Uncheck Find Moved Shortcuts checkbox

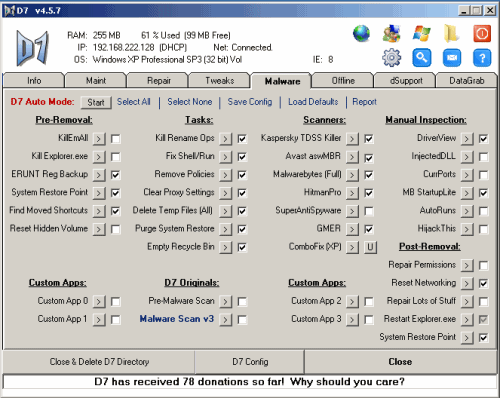point(116,211)
